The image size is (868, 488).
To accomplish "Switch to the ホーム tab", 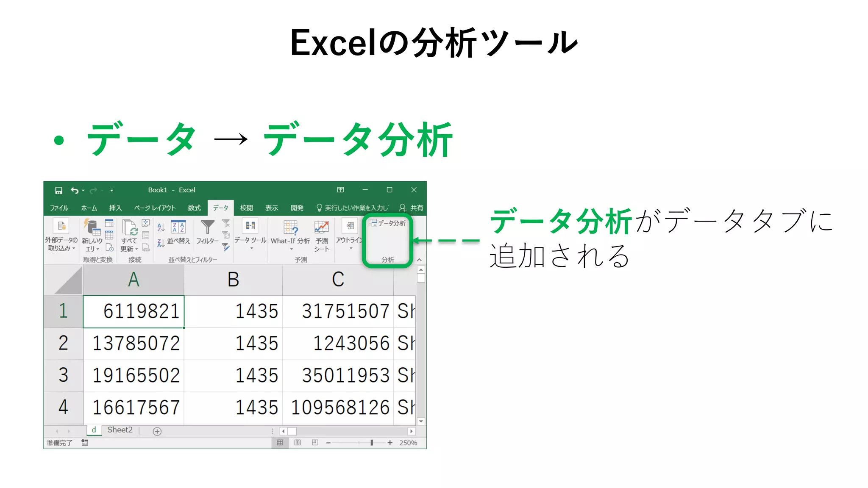I will pos(89,208).
